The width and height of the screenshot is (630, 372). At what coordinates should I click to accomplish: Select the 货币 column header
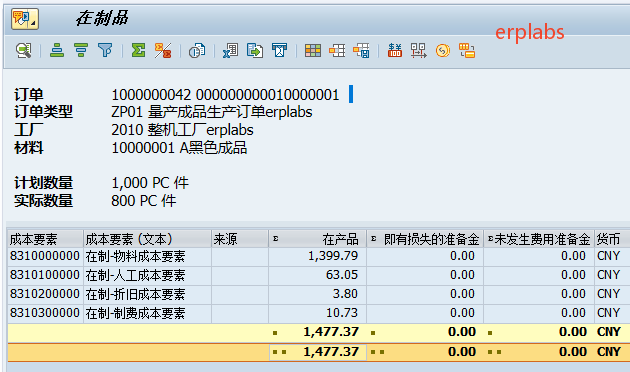(612, 239)
